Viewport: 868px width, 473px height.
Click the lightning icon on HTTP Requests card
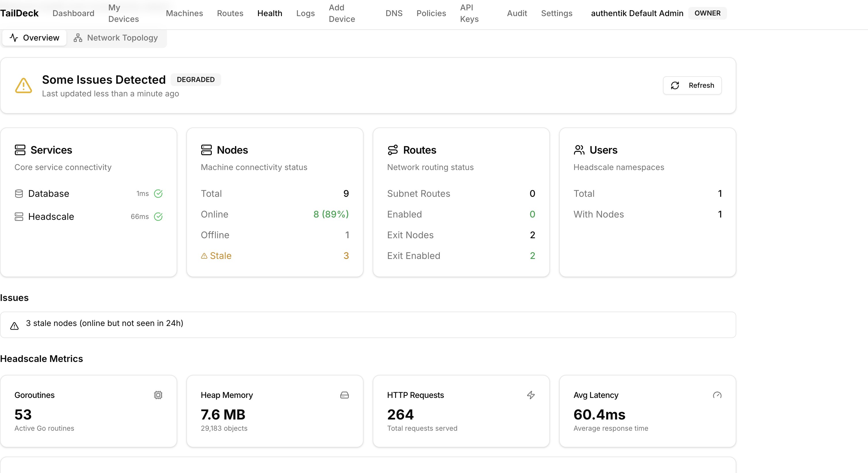[530, 395]
